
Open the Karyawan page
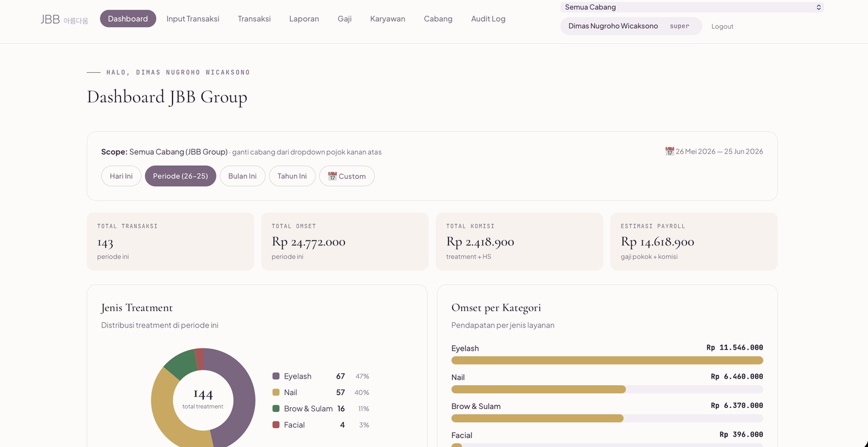click(388, 19)
